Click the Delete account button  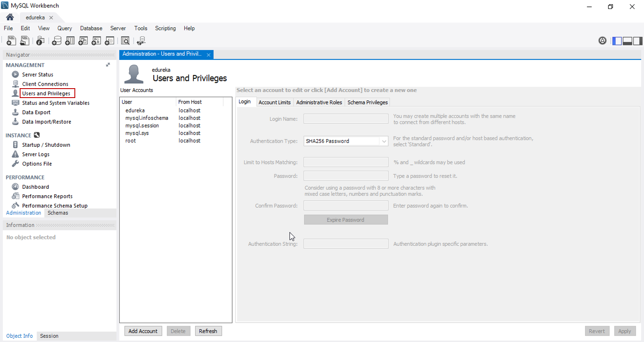point(178,331)
